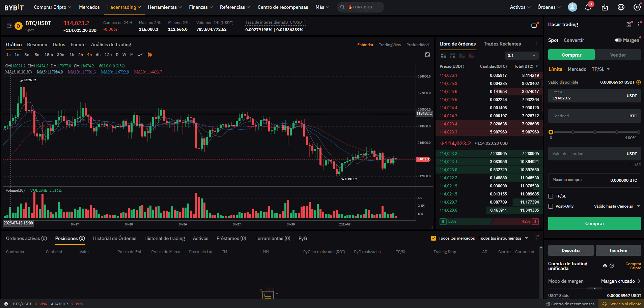Open the Bybit logo home page
Viewport: 644px width, 308px height.
pyautogui.click(x=14, y=7)
